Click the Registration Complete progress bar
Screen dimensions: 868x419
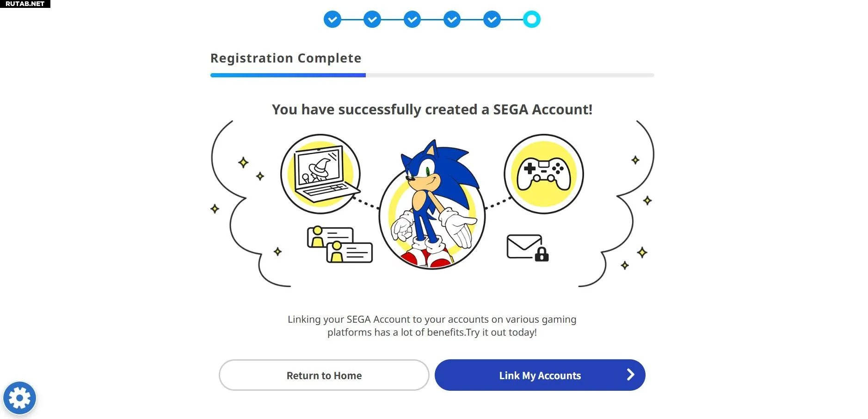[x=432, y=75]
